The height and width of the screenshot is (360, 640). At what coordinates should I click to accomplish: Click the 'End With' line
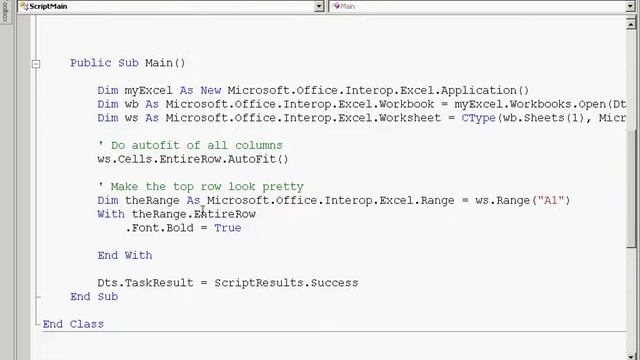125,255
